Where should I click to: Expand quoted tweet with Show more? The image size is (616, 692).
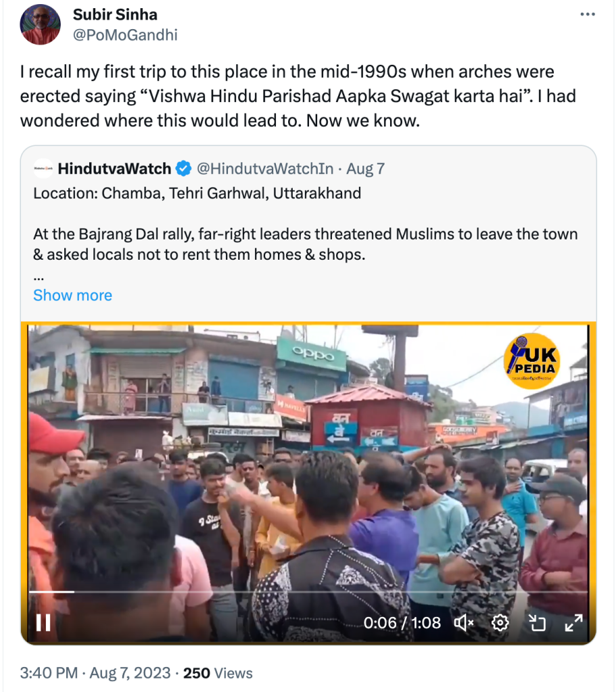pos(72,296)
